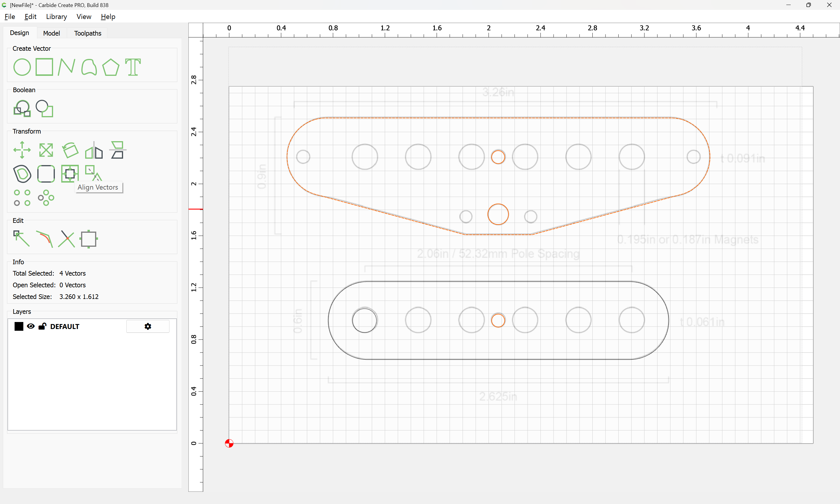Toggle visibility of the DEFAULT layer
Screen dimensions: 840x504
pyautogui.click(x=31, y=326)
